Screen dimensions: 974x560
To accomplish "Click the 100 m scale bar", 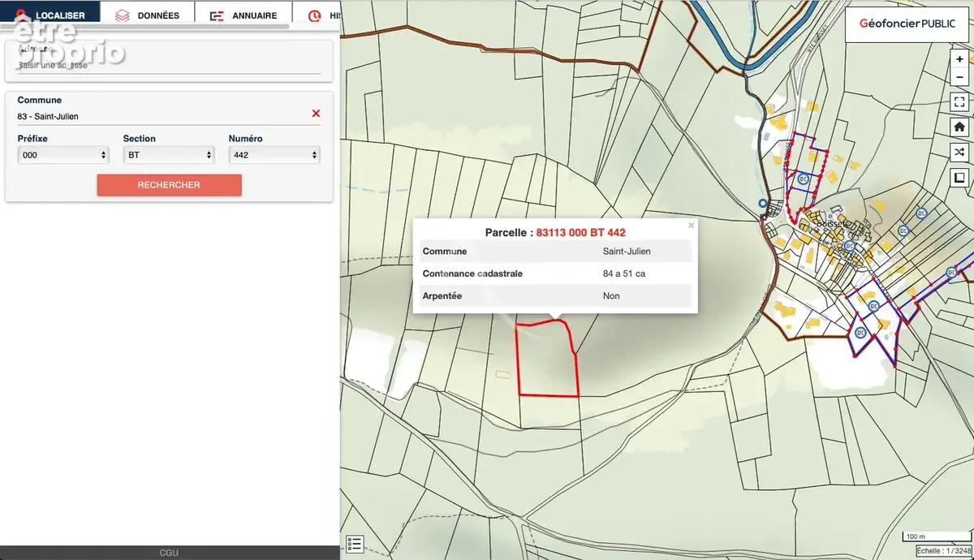I will point(935,536).
